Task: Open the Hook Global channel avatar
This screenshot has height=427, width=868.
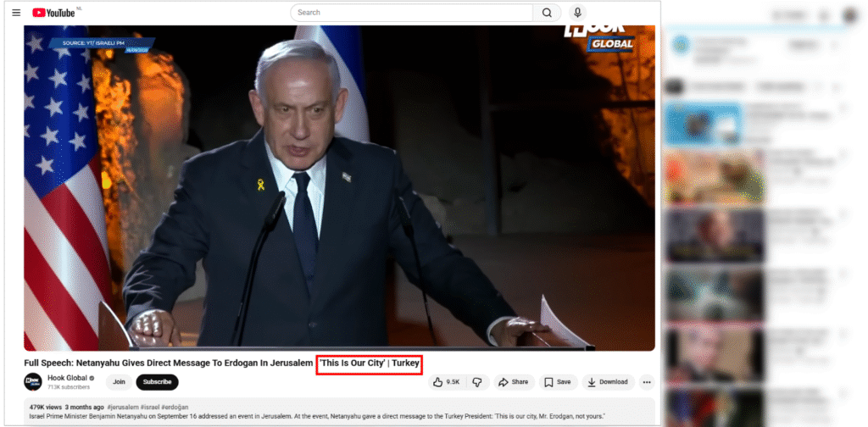Action: click(33, 382)
